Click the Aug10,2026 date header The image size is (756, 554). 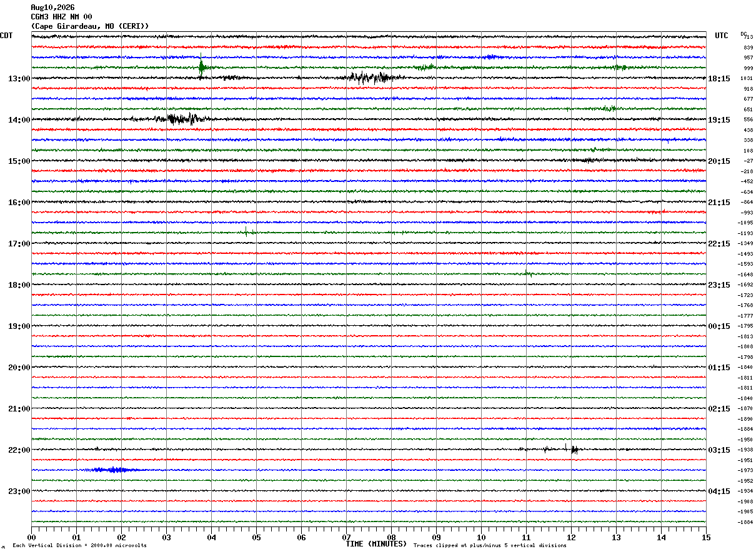pos(52,8)
